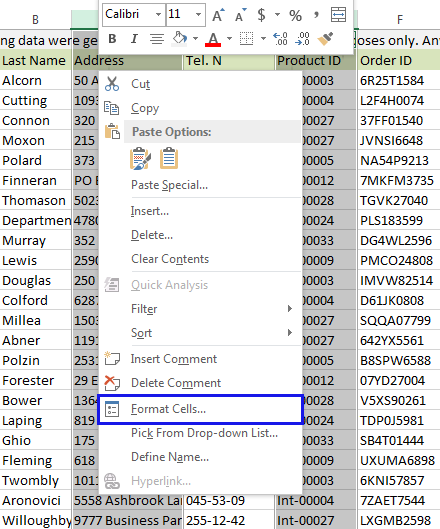Choose Paste Special...

(x=199, y=185)
